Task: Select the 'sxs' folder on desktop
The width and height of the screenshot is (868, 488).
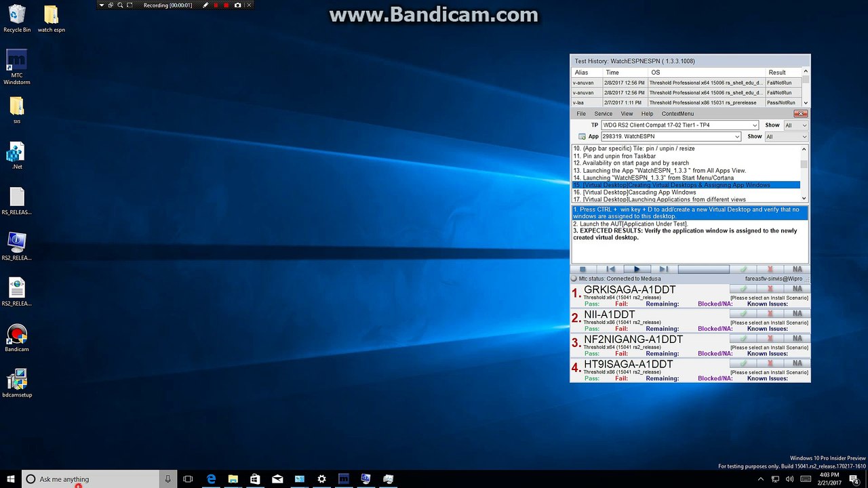Action: pyautogui.click(x=17, y=110)
